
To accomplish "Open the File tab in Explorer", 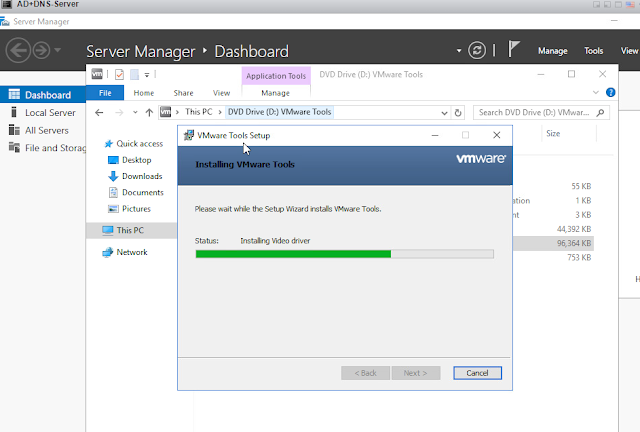I will point(105,93).
